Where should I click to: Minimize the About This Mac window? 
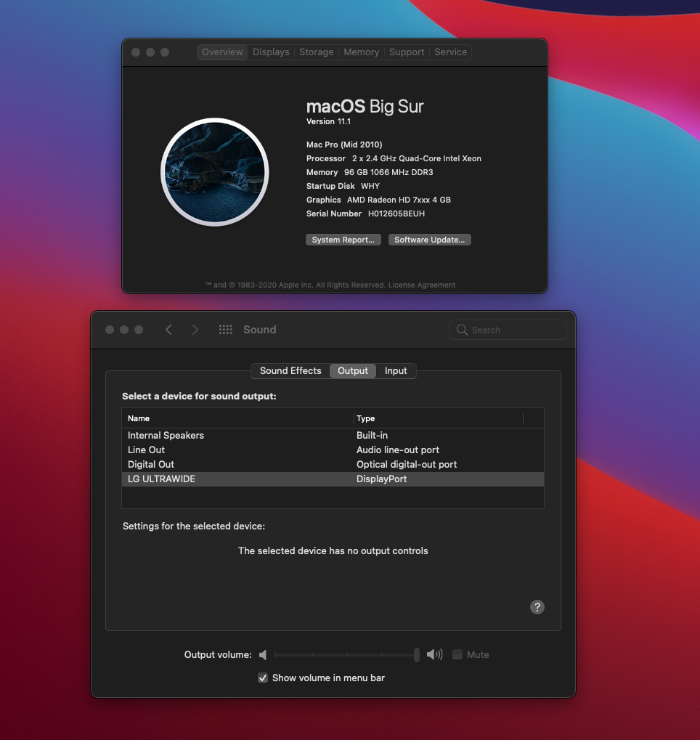(150, 52)
